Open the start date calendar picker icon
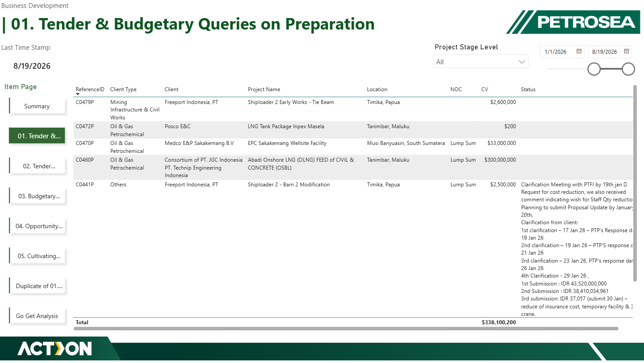The image size is (644, 363). 579,52
